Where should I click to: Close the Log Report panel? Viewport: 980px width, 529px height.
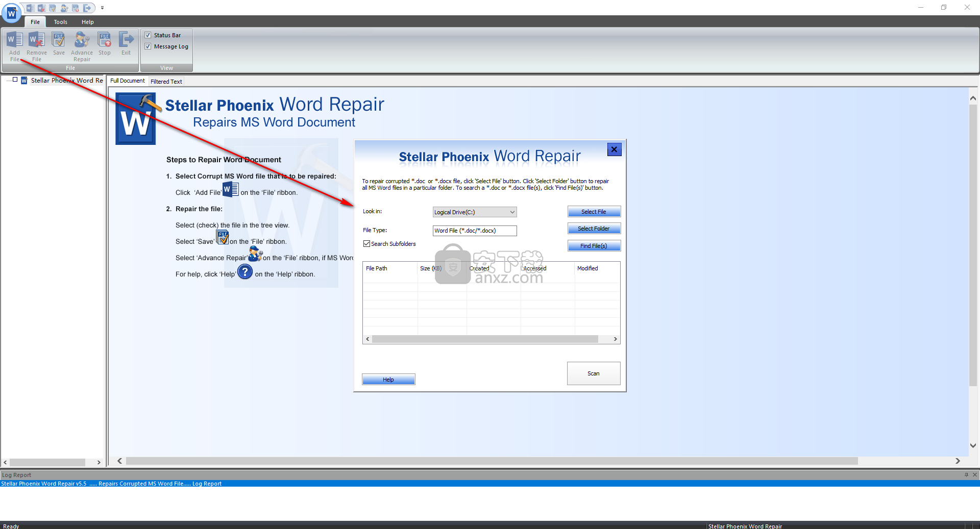[974, 475]
